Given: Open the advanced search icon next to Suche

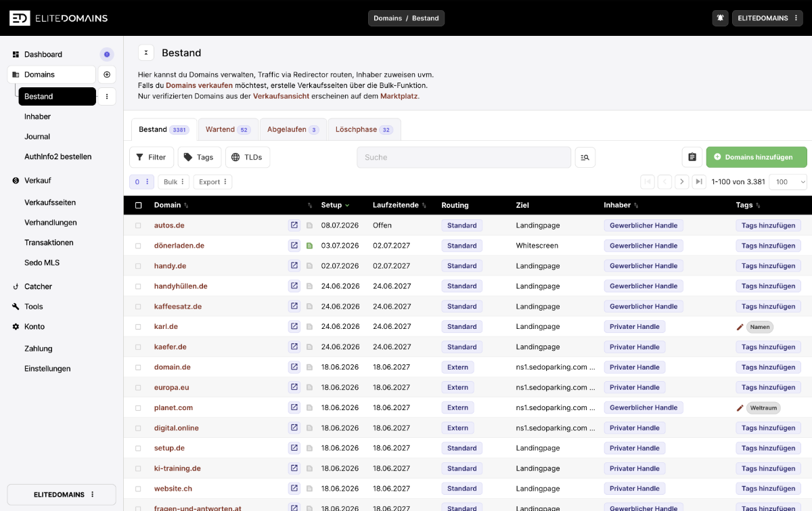Looking at the screenshot, I should pyautogui.click(x=585, y=157).
